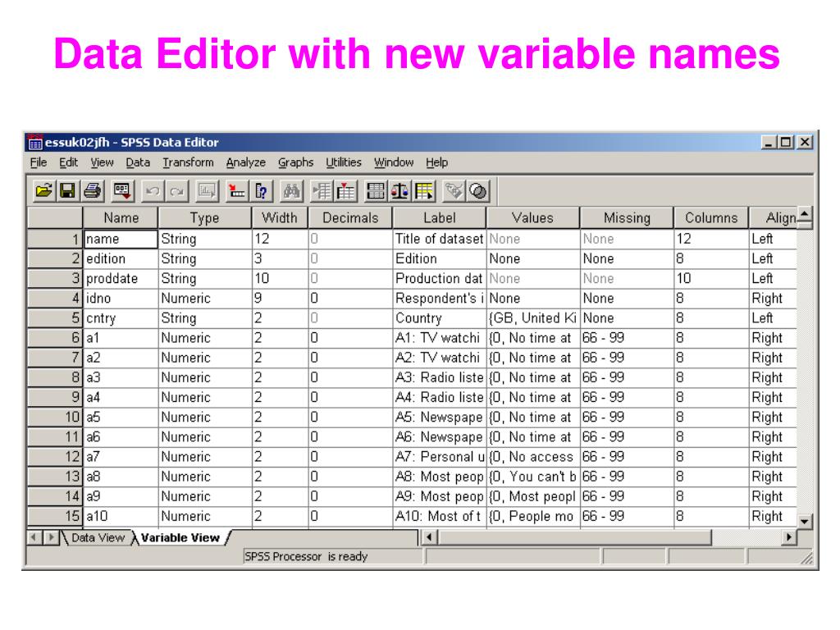Open the Help menu
Image resolution: width=840 pixels, height=630 pixels.
pos(436,162)
